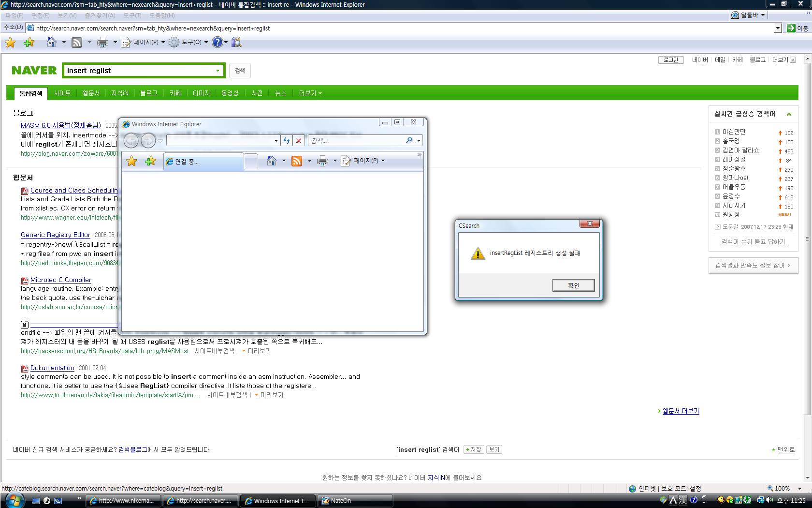Open the Help question-mark icon
This screenshot has width=812, height=508.
coord(217,43)
